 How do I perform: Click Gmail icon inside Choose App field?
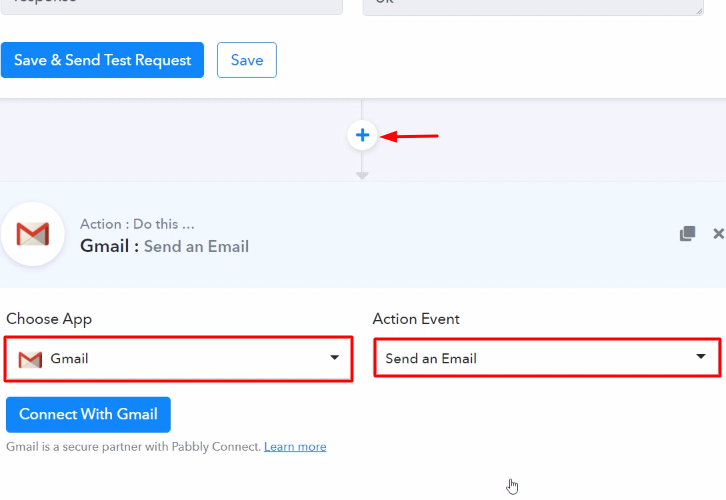(x=30, y=359)
